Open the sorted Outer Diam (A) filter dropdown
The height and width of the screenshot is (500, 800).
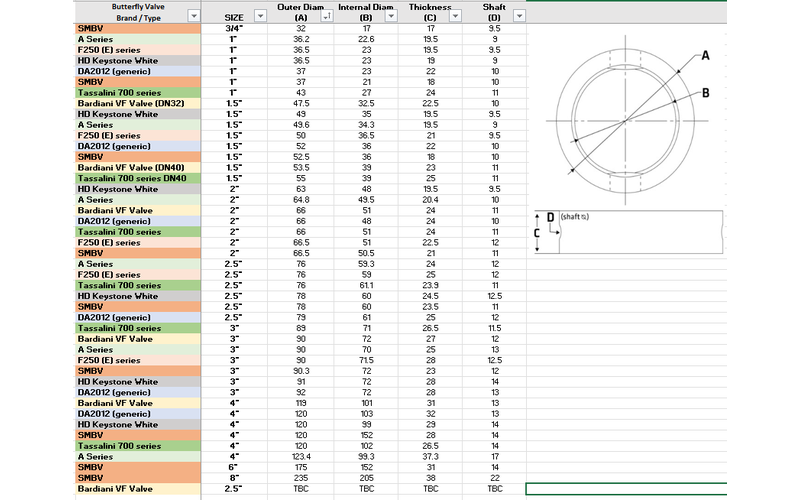tap(327, 16)
